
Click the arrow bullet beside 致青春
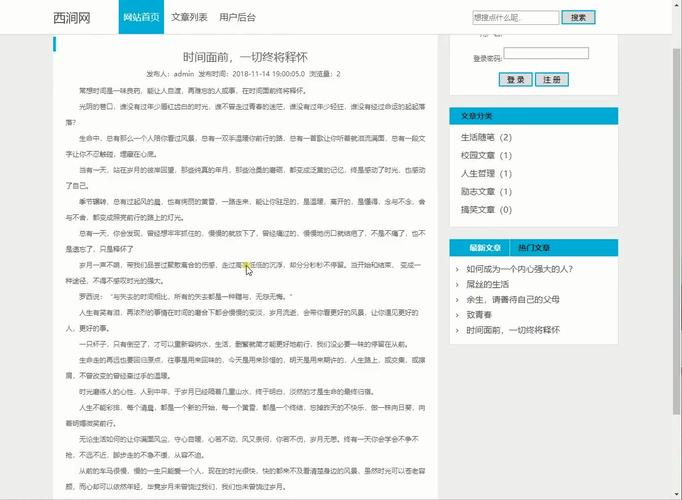coord(457,315)
